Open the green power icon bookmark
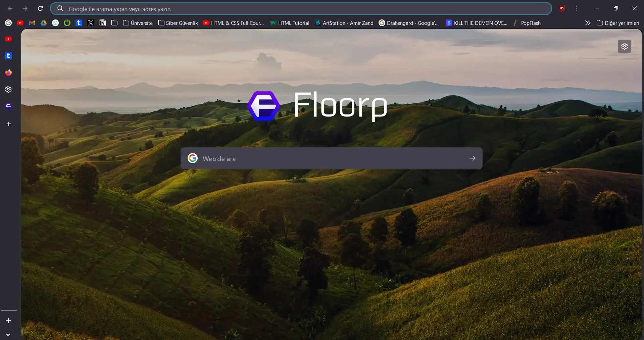Viewport: 644px width, 340px height. click(67, 23)
